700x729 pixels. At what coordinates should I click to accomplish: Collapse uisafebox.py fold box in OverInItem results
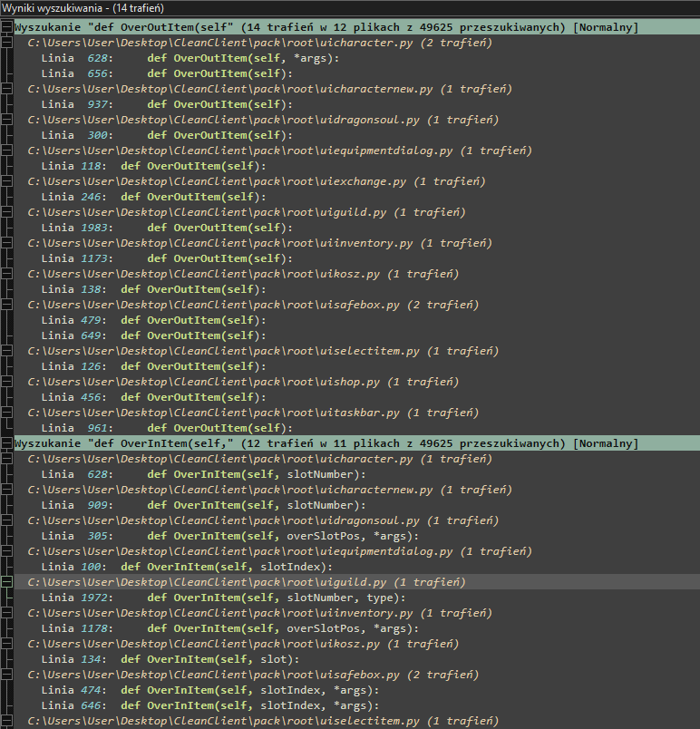pyautogui.click(x=7, y=675)
